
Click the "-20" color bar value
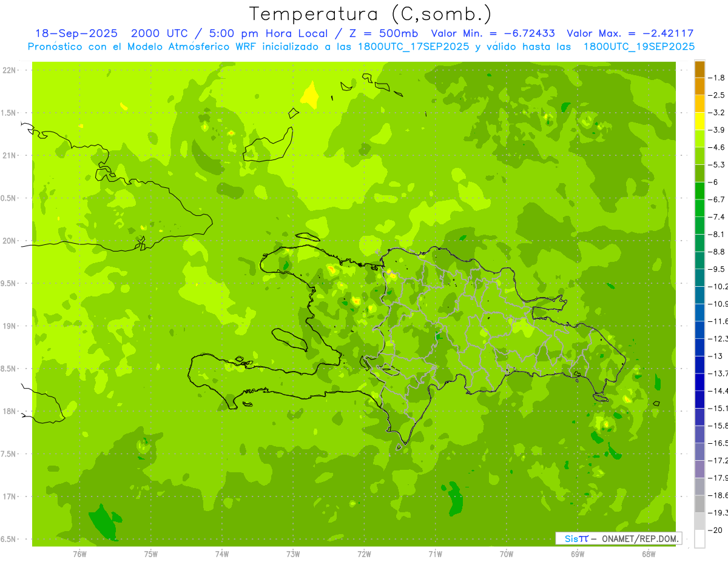[x=715, y=530]
